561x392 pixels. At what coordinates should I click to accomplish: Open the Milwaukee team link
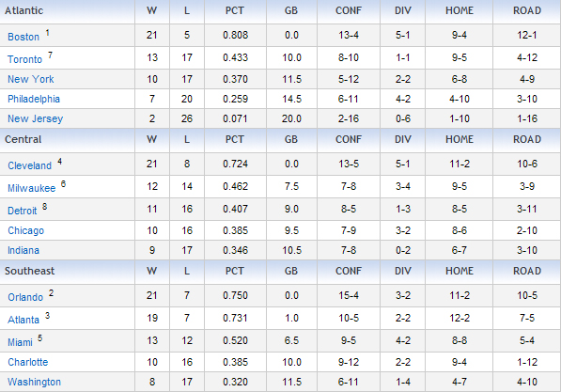(32, 188)
